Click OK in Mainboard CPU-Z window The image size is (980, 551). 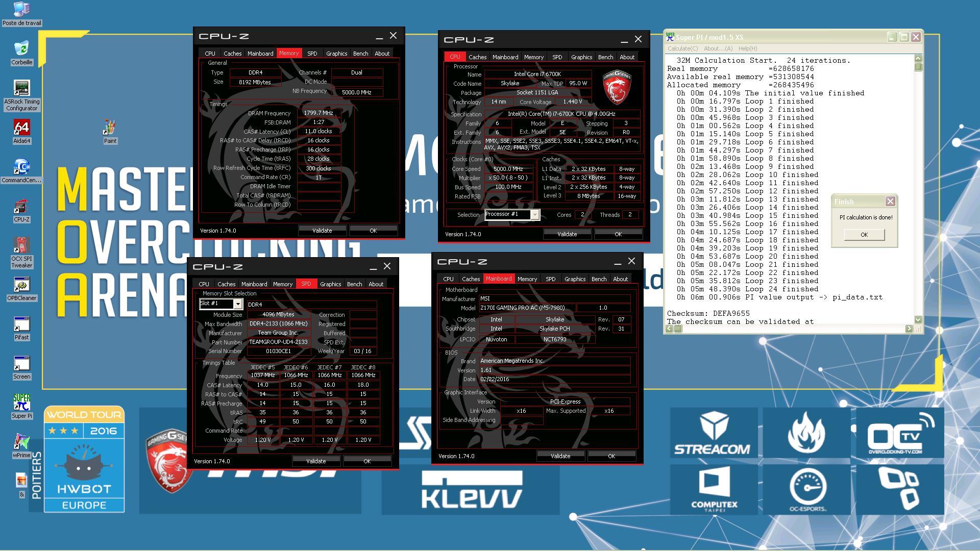pos(611,456)
